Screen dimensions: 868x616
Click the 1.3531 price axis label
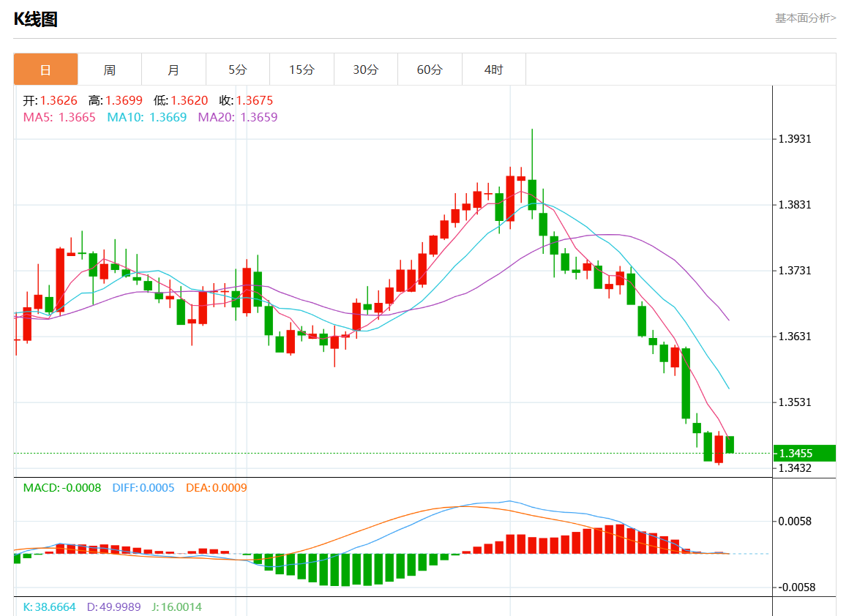click(x=794, y=402)
